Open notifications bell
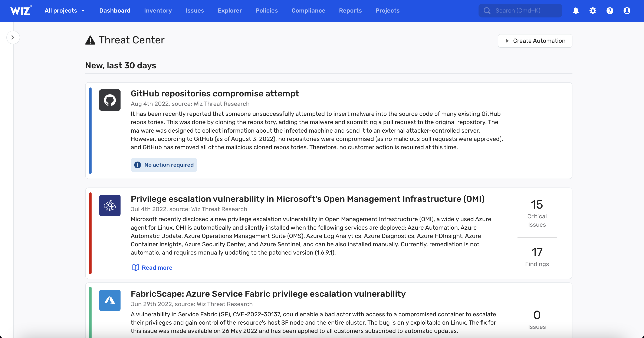This screenshot has width=644, height=338. pyautogui.click(x=576, y=10)
